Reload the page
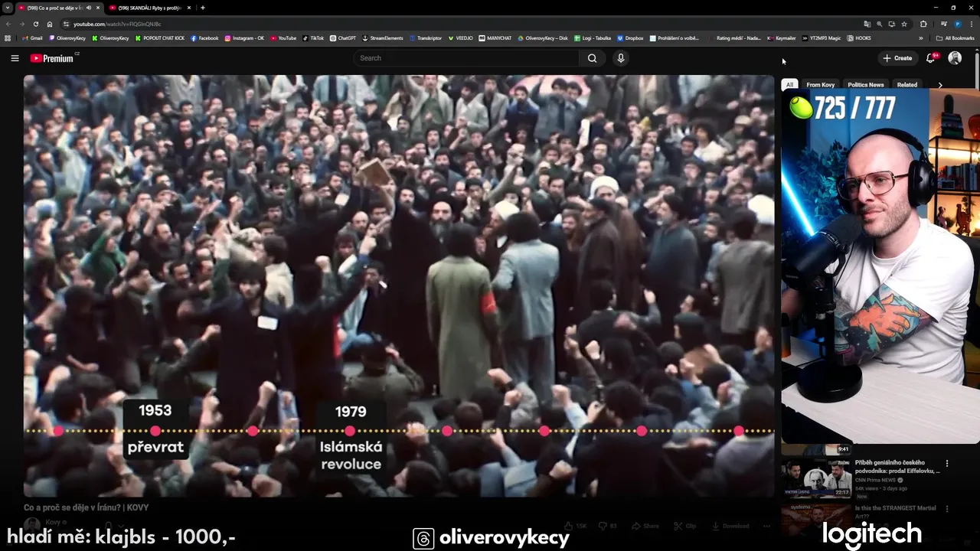980x551 pixels. pyautogui.click(x=35, y=24)
